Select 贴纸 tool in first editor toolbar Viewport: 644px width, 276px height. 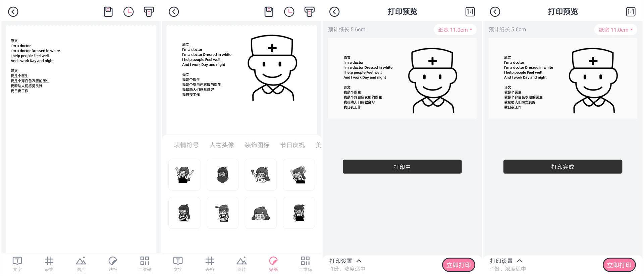coord(113,264)
